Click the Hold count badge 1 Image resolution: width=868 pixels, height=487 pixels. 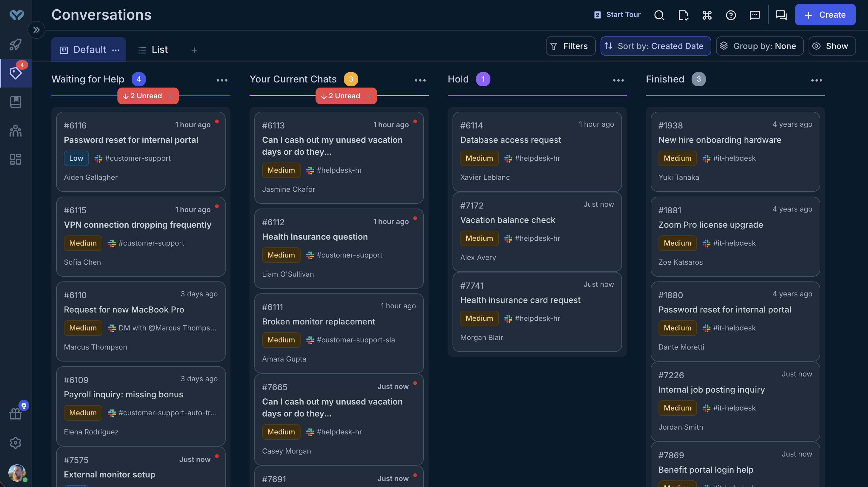click(483, 79)
